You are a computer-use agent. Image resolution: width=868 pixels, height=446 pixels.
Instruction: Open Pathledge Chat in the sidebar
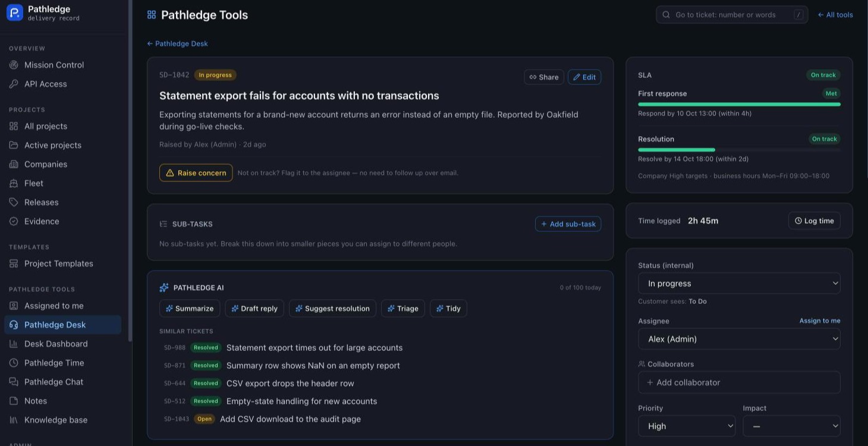(62, 382)
